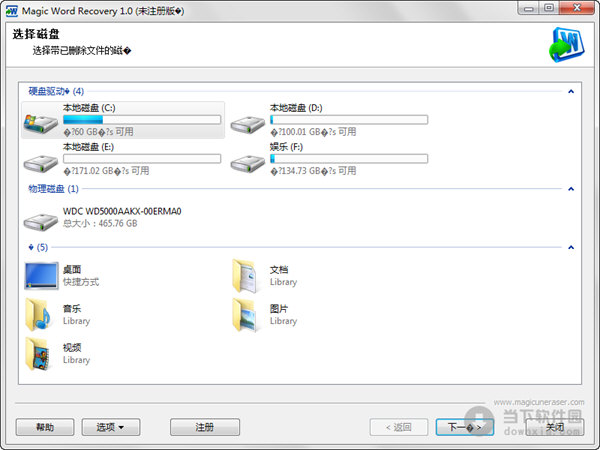
Task: Click the 100.01 GB free space text
Action: [313, 132]
